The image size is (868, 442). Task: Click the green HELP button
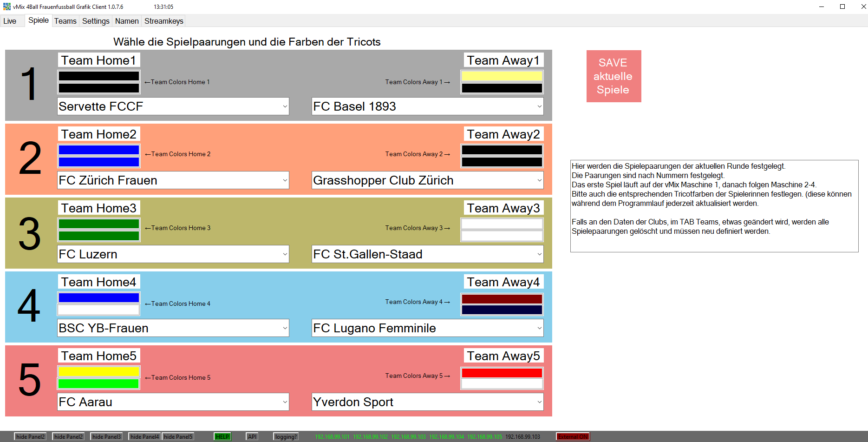(222, 436)
